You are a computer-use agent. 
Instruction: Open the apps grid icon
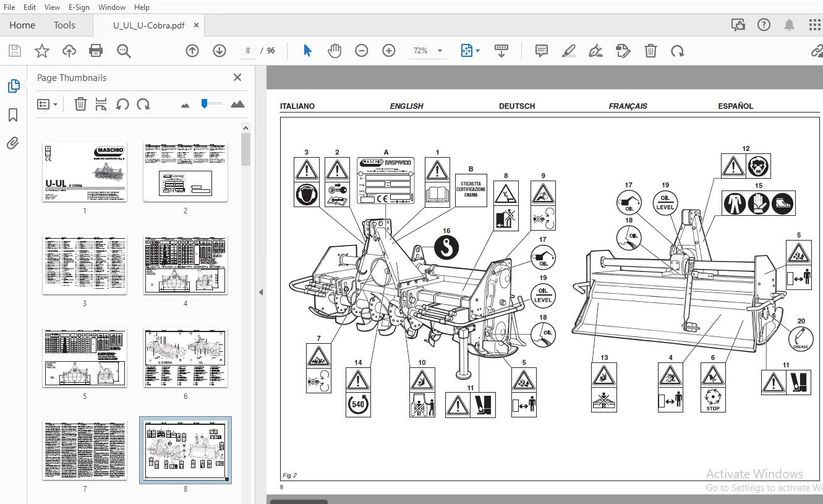(815, 25)
